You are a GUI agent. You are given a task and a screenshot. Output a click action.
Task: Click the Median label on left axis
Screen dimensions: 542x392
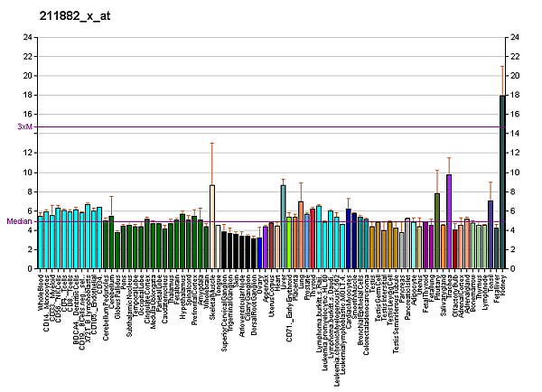19,221
